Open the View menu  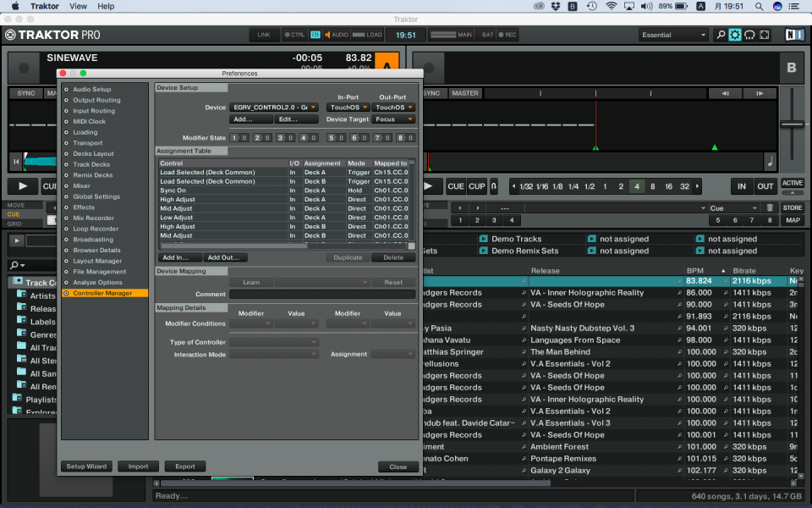[78, 6]
